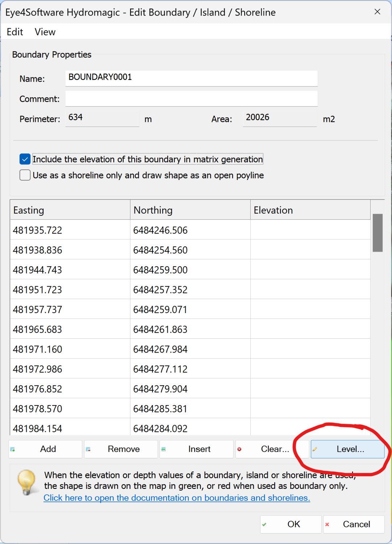
Task: Select the northing cell 6484285.381
Action: [x=190, y=409]
